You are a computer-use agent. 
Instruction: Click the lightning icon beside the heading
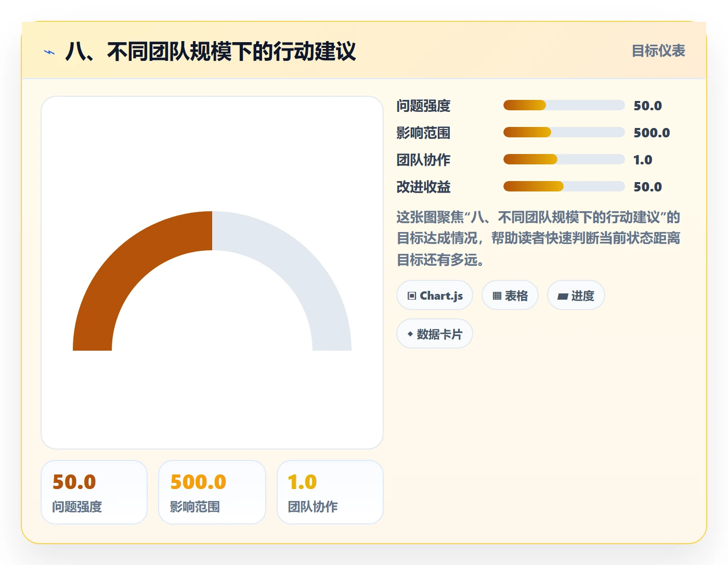[49, 52]
